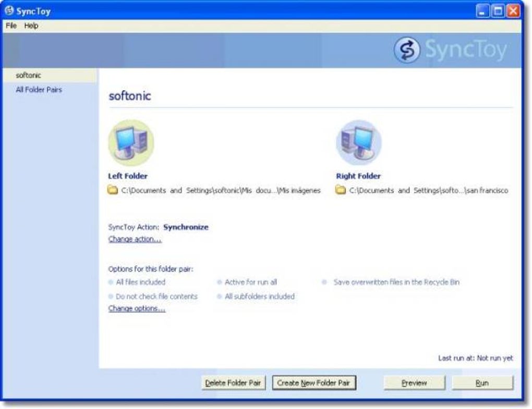Click the 'Last run at: Not run yet' text
Image resolution: width=532 pixels, height=409 pixels.
(x=476, y=358)
